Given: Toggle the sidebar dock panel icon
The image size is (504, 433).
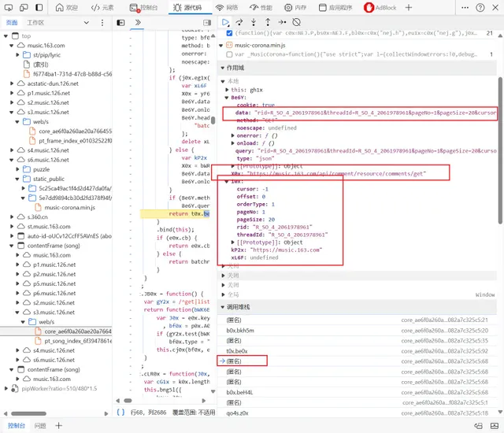Looking at the screenshot, I should pyautogui.click(x=39, y=7).
